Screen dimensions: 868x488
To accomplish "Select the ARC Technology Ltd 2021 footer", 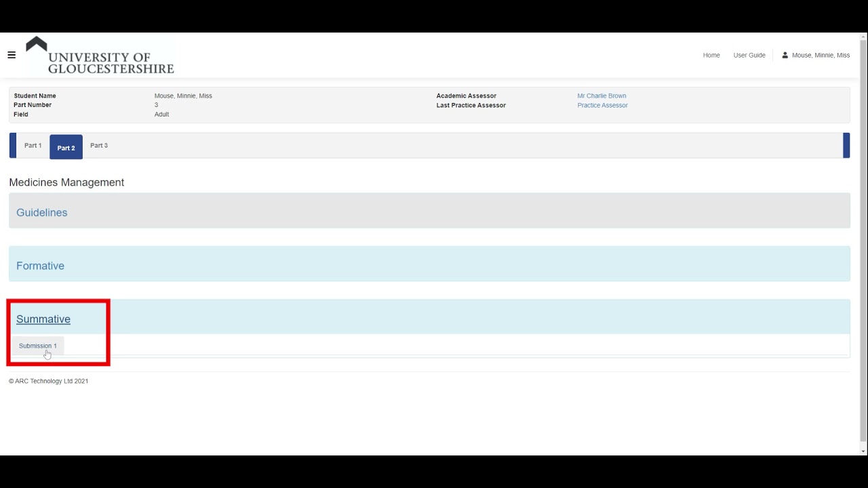I will point(49,381).
